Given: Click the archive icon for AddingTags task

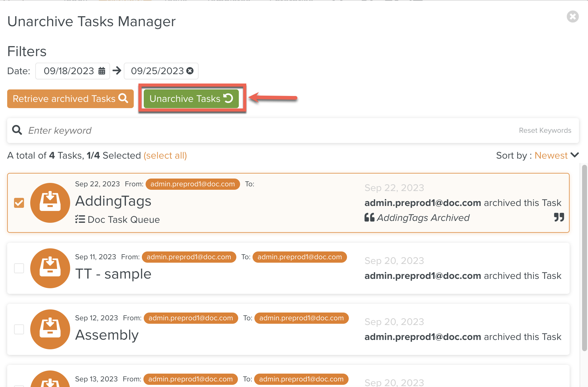Looking at the screenshot, I should (50, 203).
